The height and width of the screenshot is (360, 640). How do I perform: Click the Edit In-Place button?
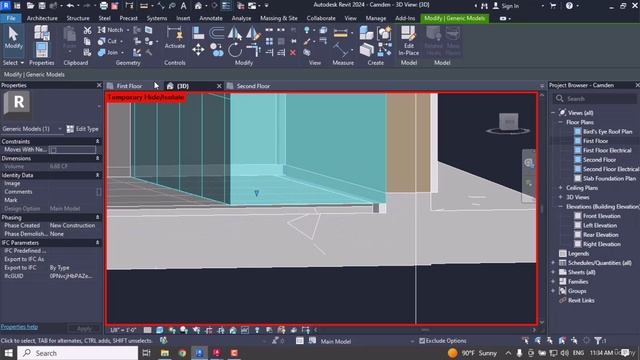409,40
